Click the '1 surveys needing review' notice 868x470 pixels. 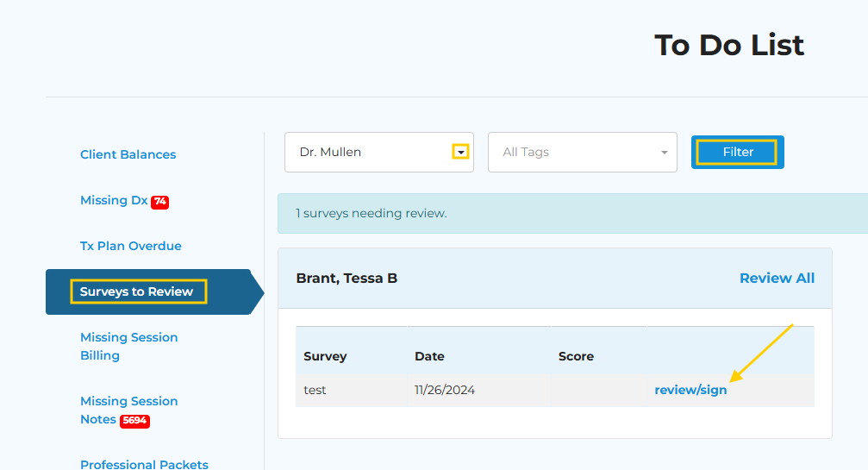click(x=572, y=213)
